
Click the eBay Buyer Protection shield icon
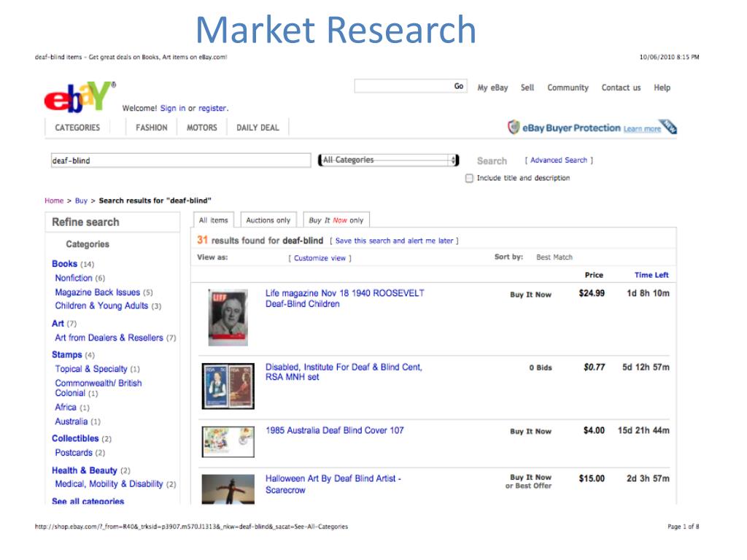pos(514,127)
